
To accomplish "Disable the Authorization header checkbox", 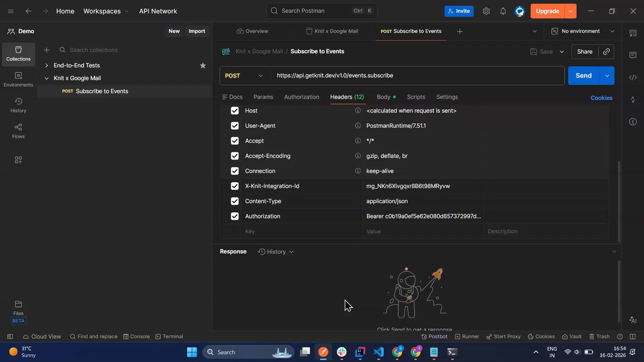I will [234, 216].
